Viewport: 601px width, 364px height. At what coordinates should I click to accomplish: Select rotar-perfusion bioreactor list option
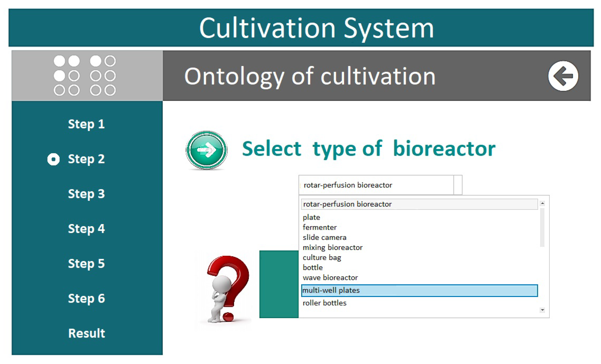(x=419, y=204)
